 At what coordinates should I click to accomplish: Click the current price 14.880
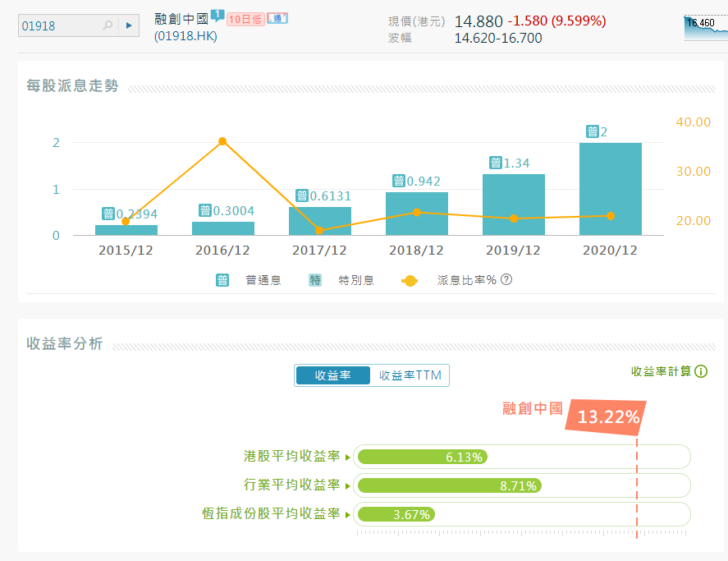tap(478, 21)
